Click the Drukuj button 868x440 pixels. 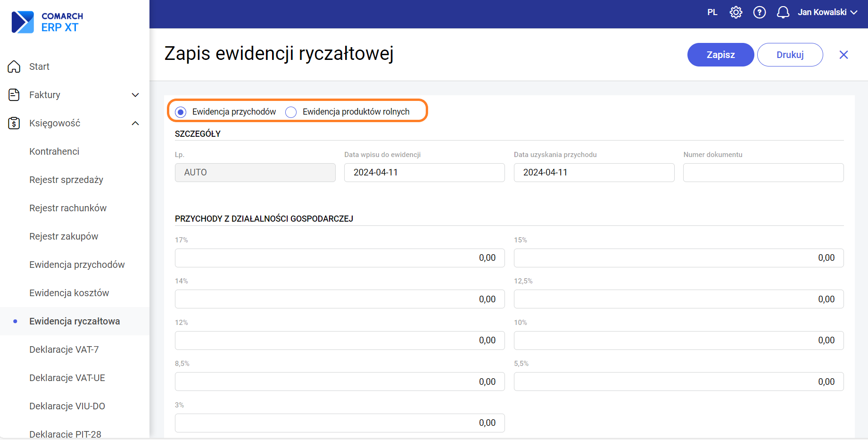790,55
